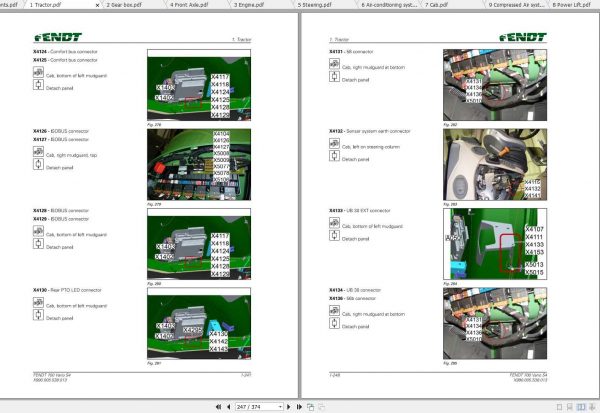Click the location icon under X4127 ISOBUS entry
Viewport: 600px width, 413px height.
pos(38,152)
